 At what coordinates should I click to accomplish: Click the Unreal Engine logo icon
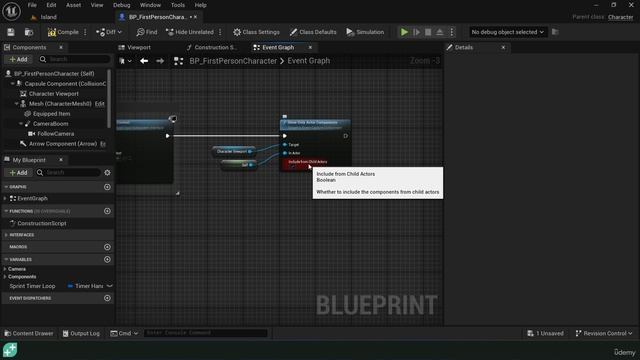(11, 11)
